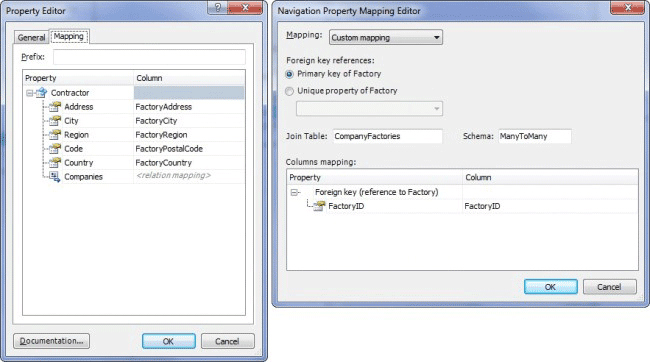Close the Navigation Property Mapping Editor window
This screenshot has width=650, height=362.
[x=628, y=7]
